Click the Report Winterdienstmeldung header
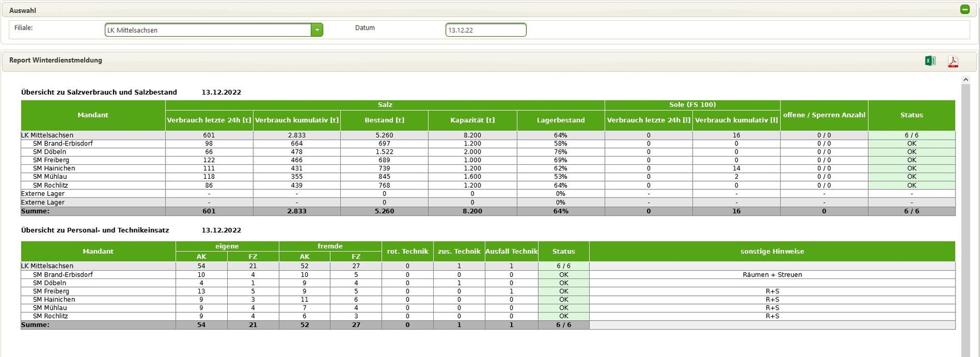980x357 pixels. pyautogui.click(x=56, y=60)
